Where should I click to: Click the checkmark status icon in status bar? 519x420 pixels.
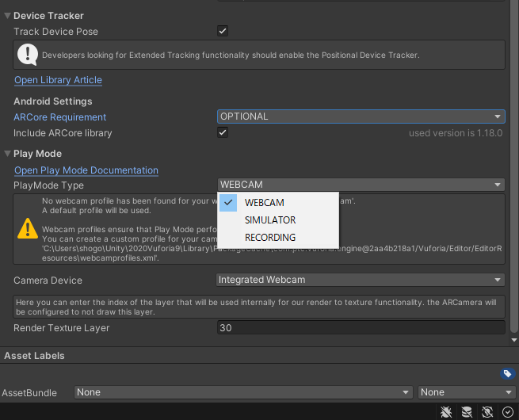(508, 411)
